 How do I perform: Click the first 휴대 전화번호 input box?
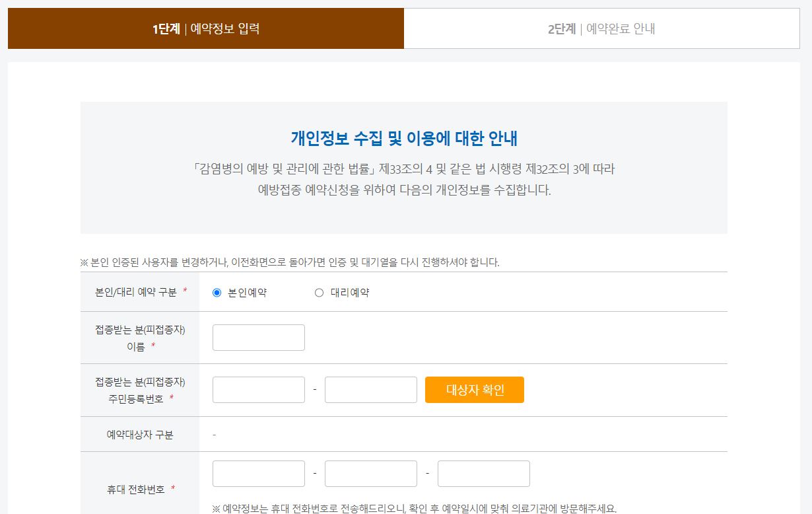click(259, 474)
